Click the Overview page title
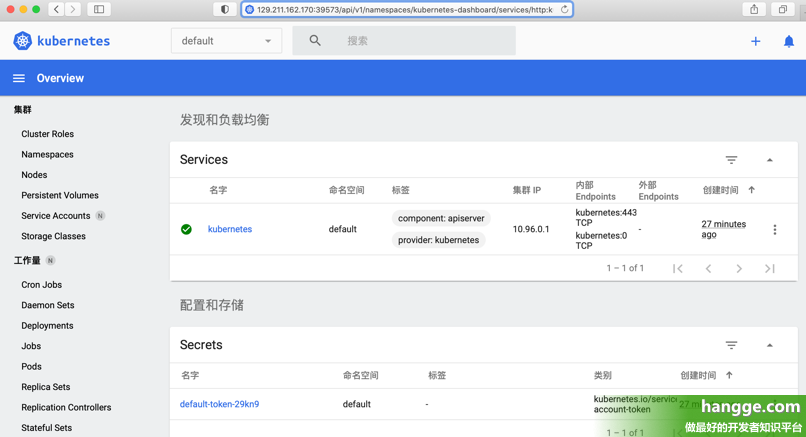 tap(60, 78)
